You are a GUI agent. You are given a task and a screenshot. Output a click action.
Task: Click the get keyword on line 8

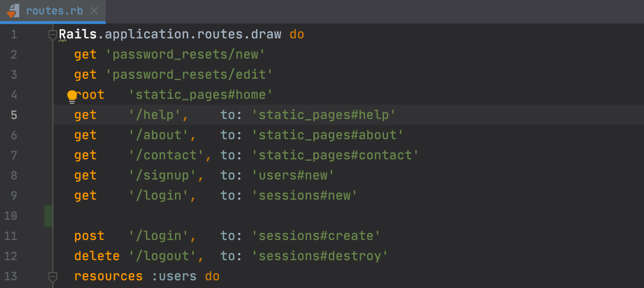tap(86, 176)
